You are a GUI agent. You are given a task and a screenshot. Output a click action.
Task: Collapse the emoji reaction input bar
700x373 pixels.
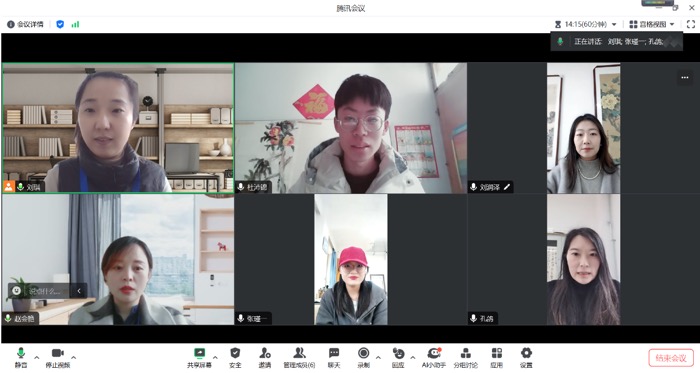coord(79,291)
